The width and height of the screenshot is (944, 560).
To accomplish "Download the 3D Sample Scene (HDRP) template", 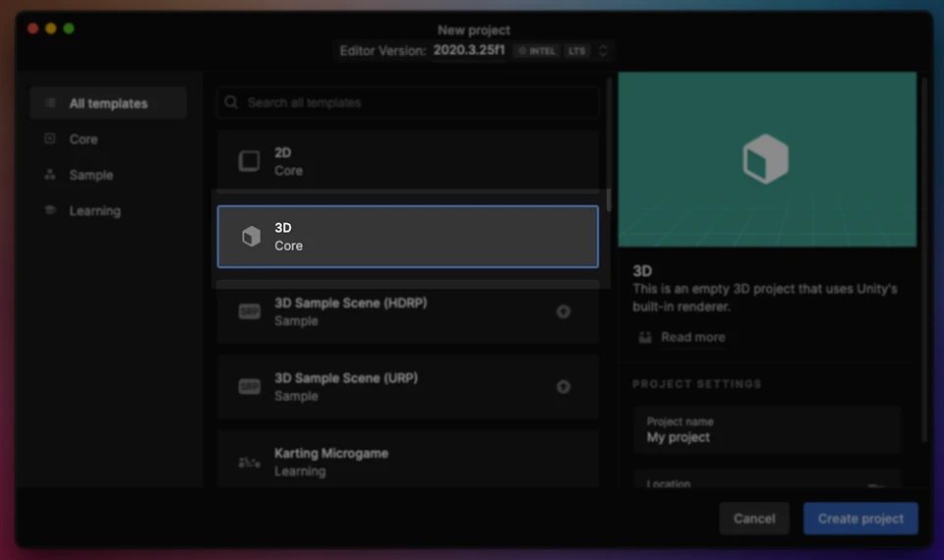I will click(562, 311).
